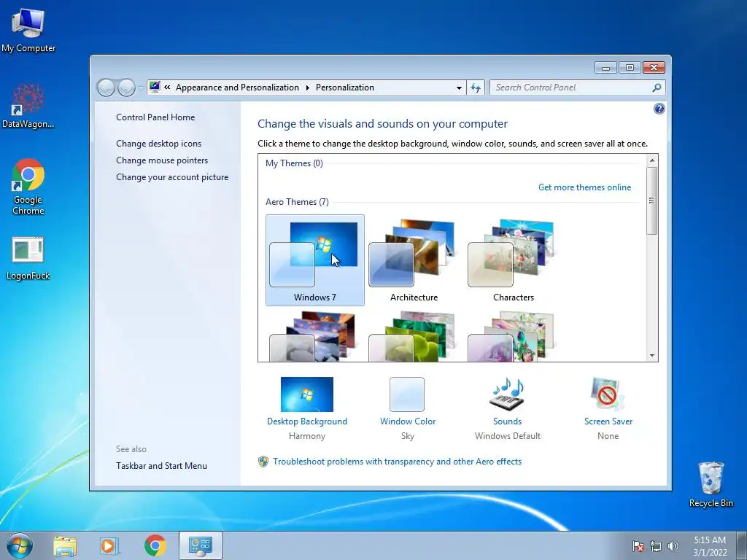Click the Show desktop strip
This screenshot has height=560, width=747.
pos(742,545)
